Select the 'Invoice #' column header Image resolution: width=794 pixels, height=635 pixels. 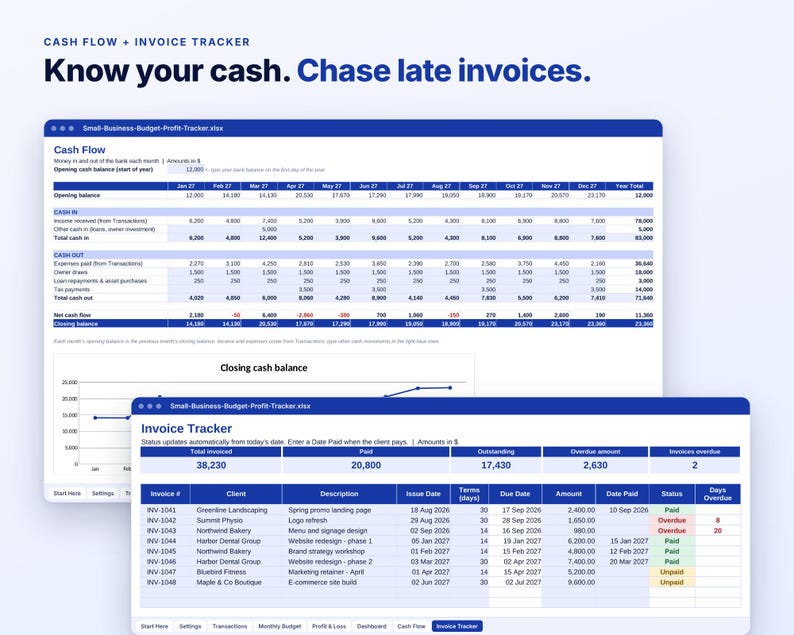(165, 494)
